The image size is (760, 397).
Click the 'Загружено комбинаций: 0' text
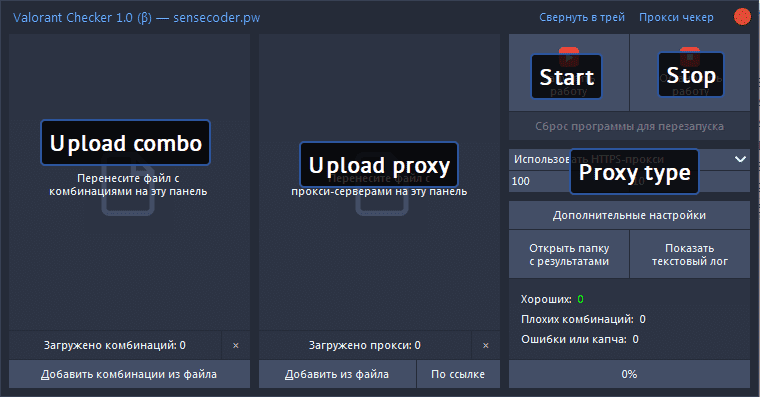point(115,346)
